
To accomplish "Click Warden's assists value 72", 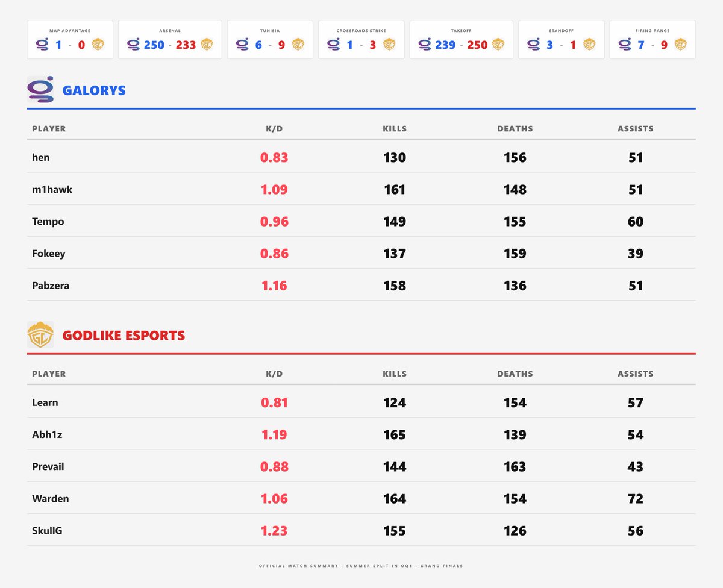I will point(636,498).
